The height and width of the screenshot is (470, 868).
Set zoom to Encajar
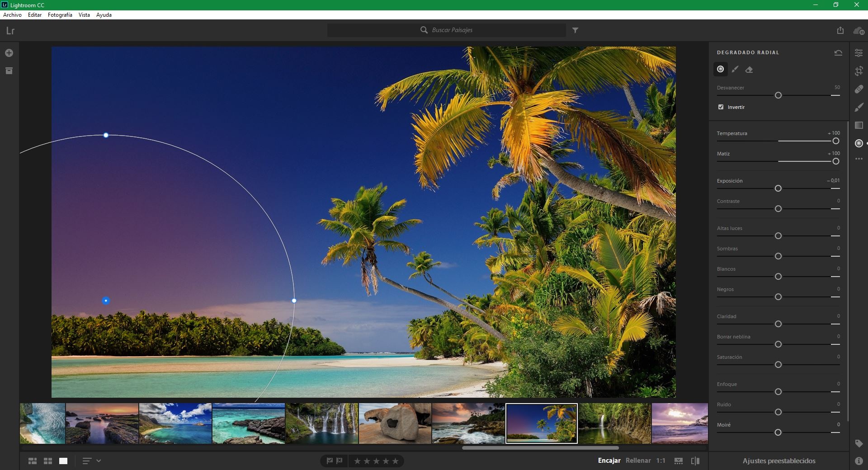pos(609,461)
